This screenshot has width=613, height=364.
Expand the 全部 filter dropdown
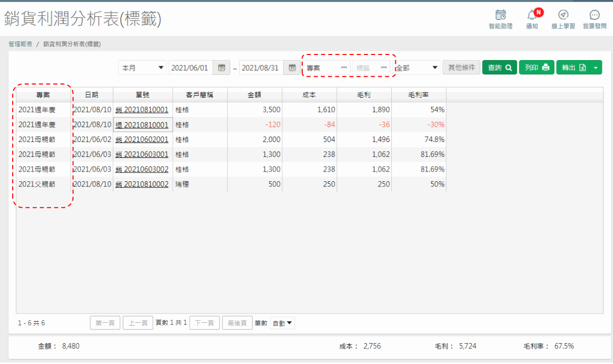coord(435,68)
